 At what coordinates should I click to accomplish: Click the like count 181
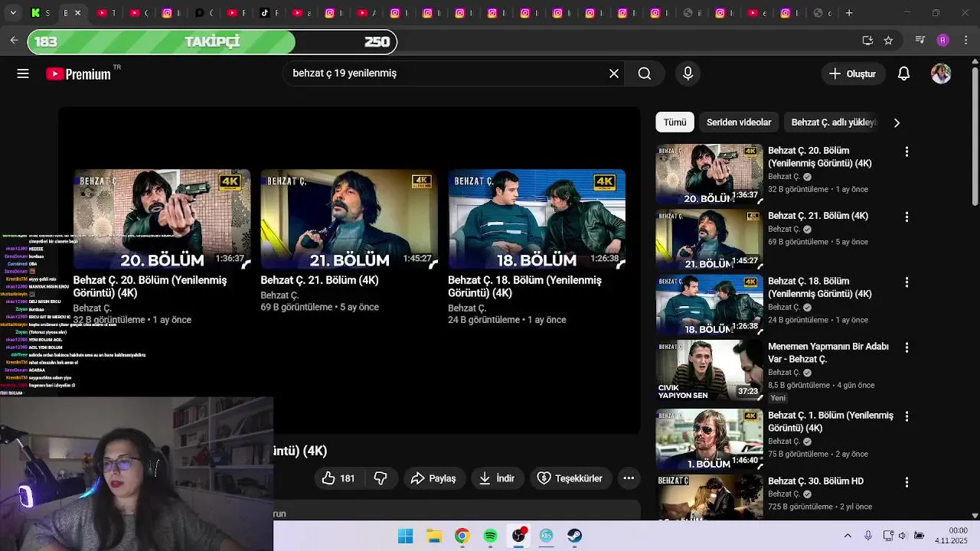(x=348, y=478)
